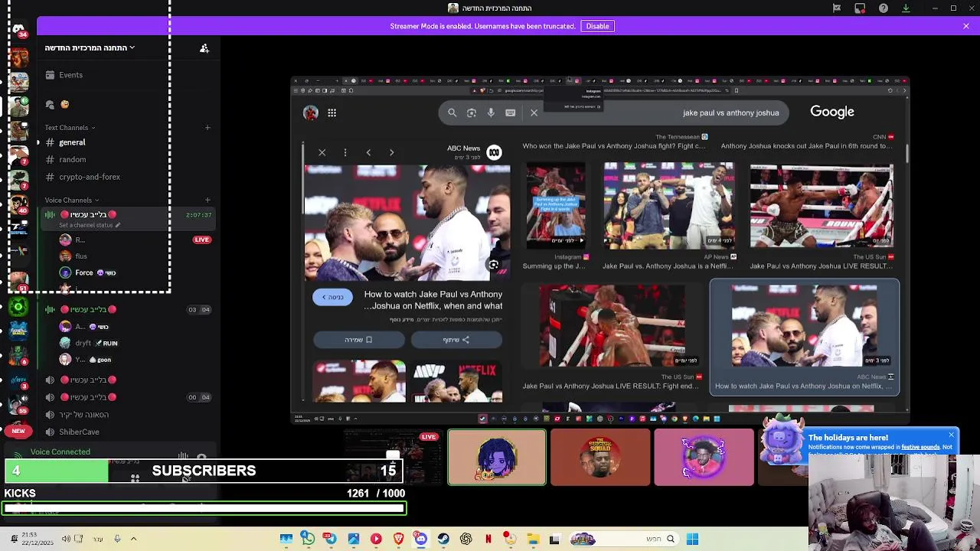Add a new text channel with plus icon
This screenshot has height=551, width=980.
207,128
